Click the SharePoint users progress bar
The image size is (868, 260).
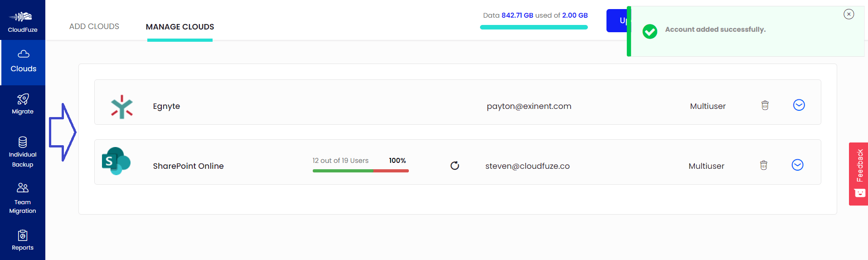[x=361, y=171]
